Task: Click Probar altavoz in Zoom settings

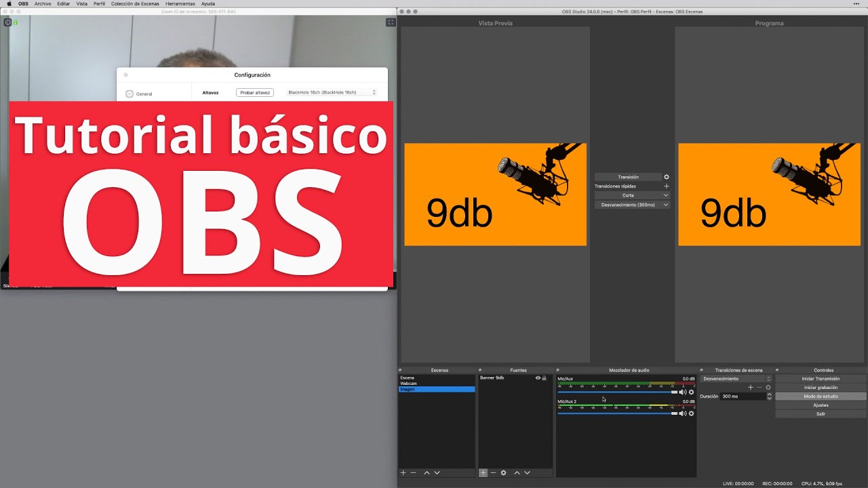Action: coord(255,92)
